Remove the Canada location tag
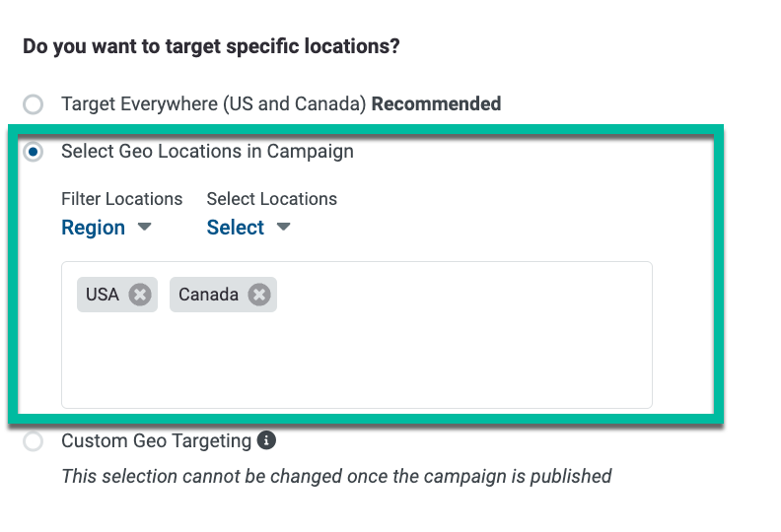This screenshot has width=781, height=532. 259,295
